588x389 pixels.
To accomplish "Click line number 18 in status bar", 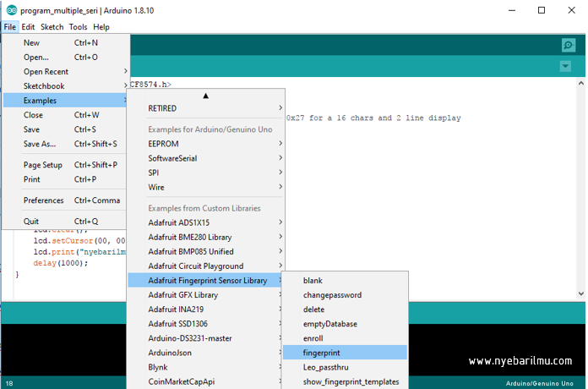I will pyautogui.click(x=9, y=383).
